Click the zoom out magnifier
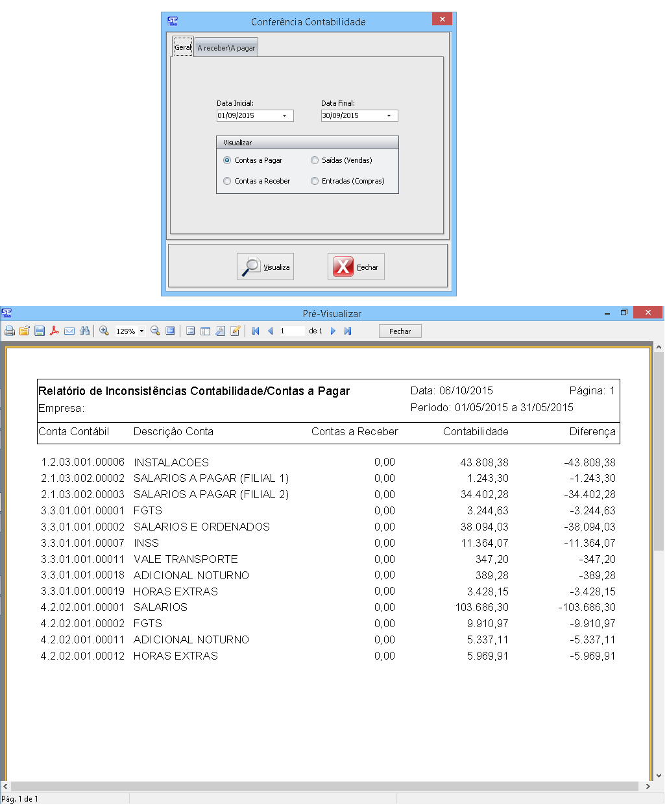 (x=155, y=331)
